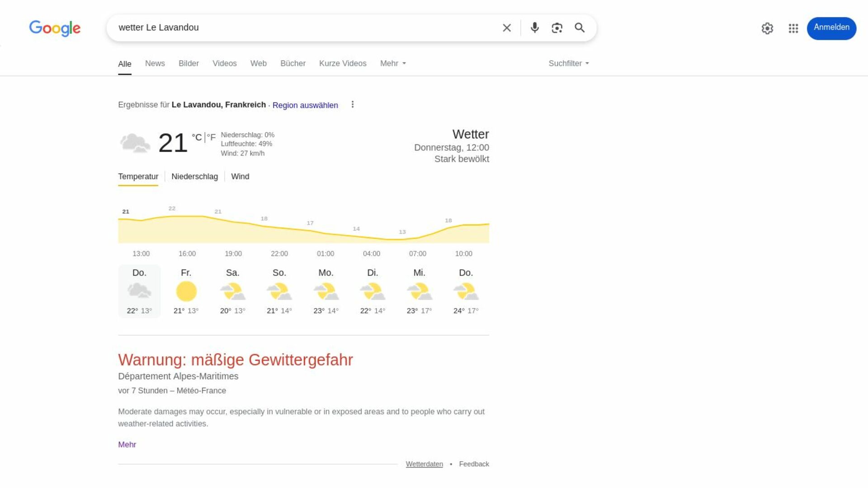Start voice search with the microphone icon

coord(534,28)
